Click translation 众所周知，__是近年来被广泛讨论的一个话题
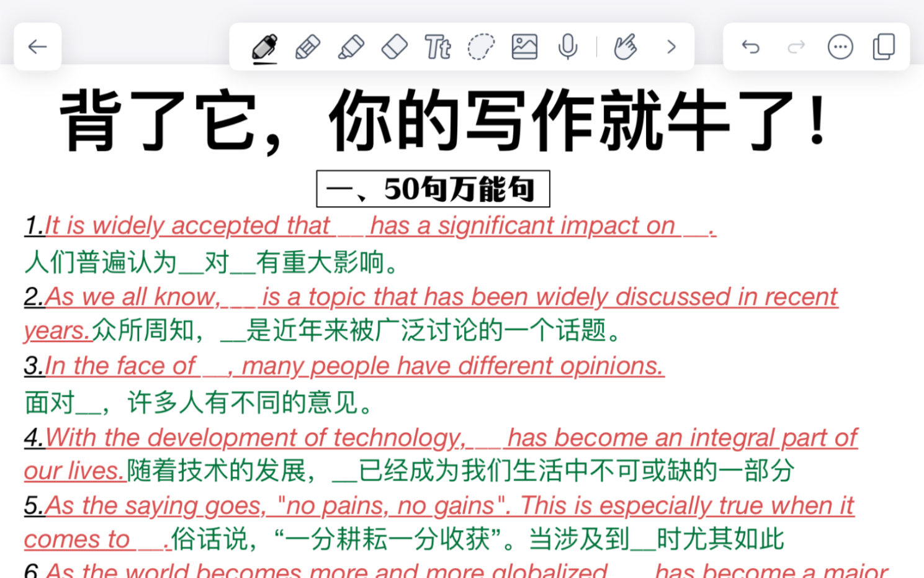 pos(356,330)
